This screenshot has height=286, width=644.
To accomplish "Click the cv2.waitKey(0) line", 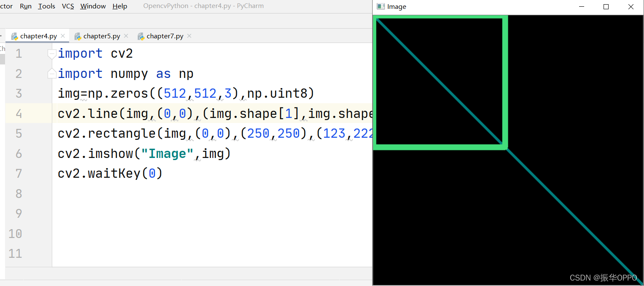I will point(110,174).
